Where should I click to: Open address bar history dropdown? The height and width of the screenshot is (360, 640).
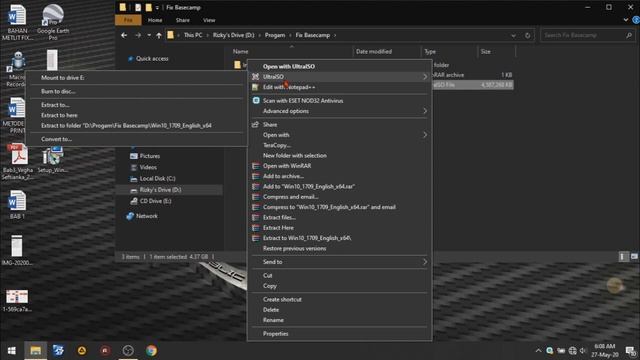[513, 36]
